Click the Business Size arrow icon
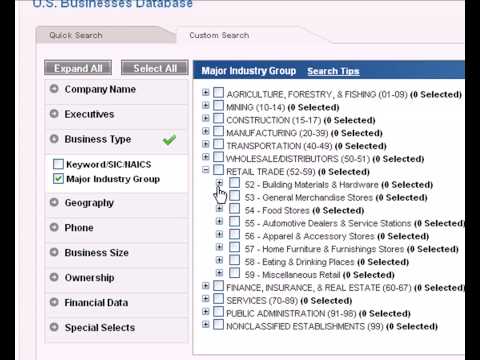 click(54, 252)
